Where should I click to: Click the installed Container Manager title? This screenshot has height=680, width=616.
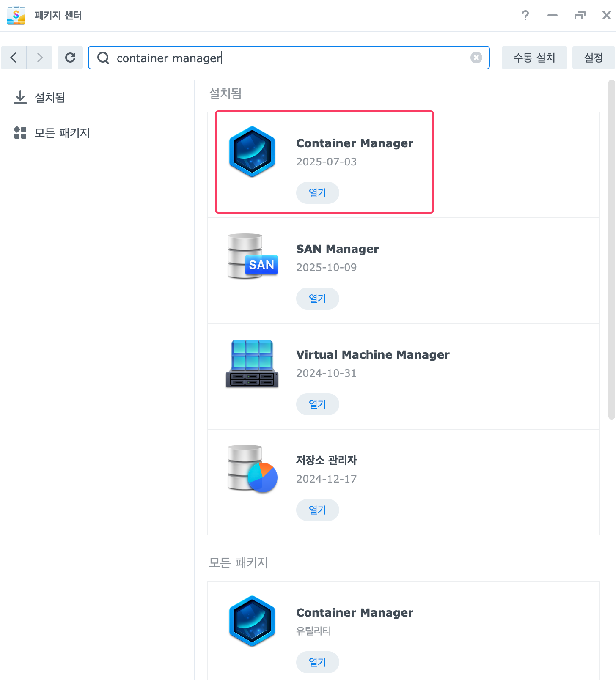(355, 143)
